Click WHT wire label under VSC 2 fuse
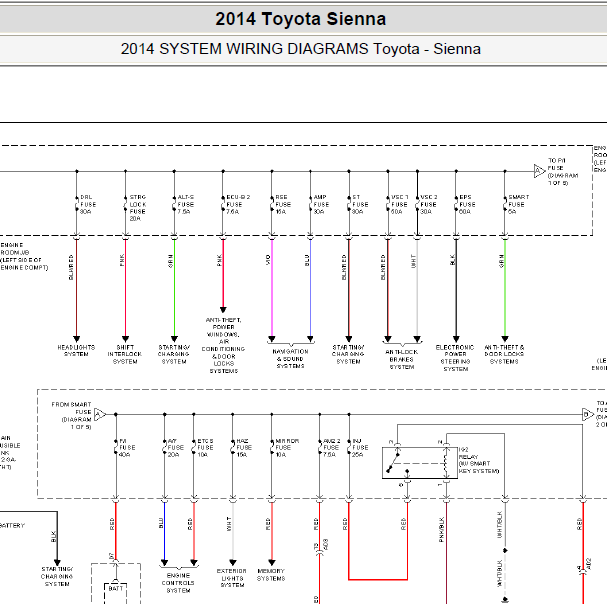607x604 pixels. 413,261
